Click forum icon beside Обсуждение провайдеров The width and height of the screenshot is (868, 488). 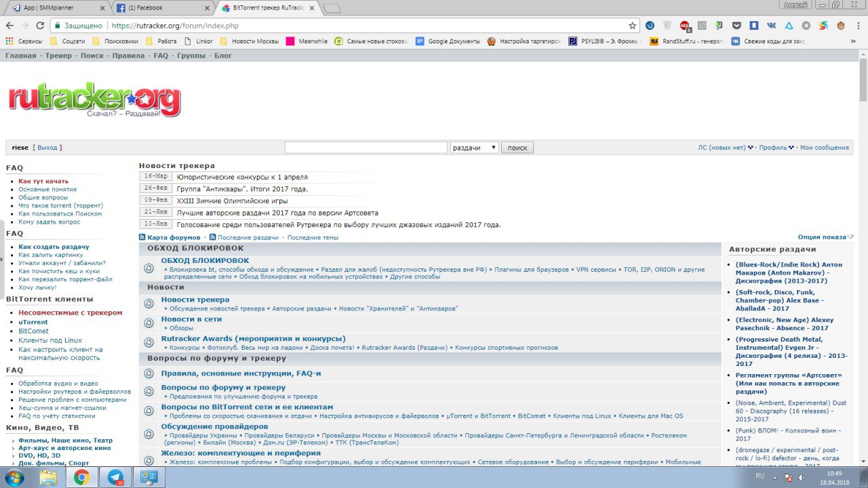149,434
